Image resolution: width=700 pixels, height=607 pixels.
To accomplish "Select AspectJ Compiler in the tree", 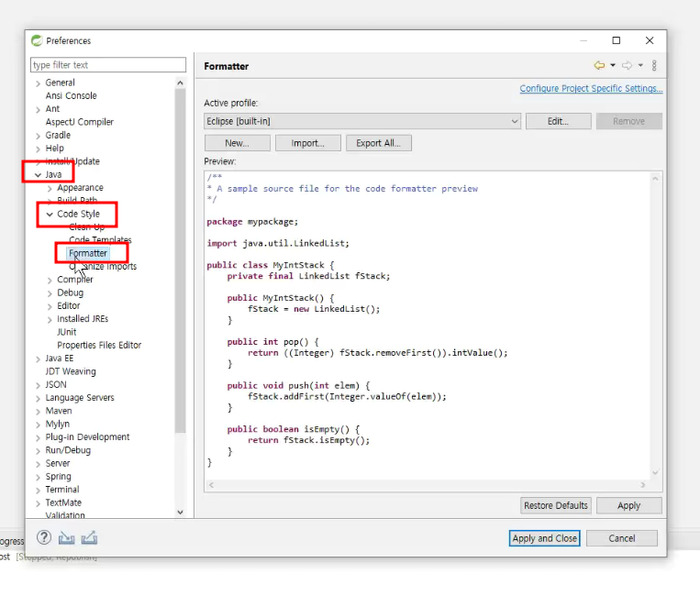I will point(80,122).
